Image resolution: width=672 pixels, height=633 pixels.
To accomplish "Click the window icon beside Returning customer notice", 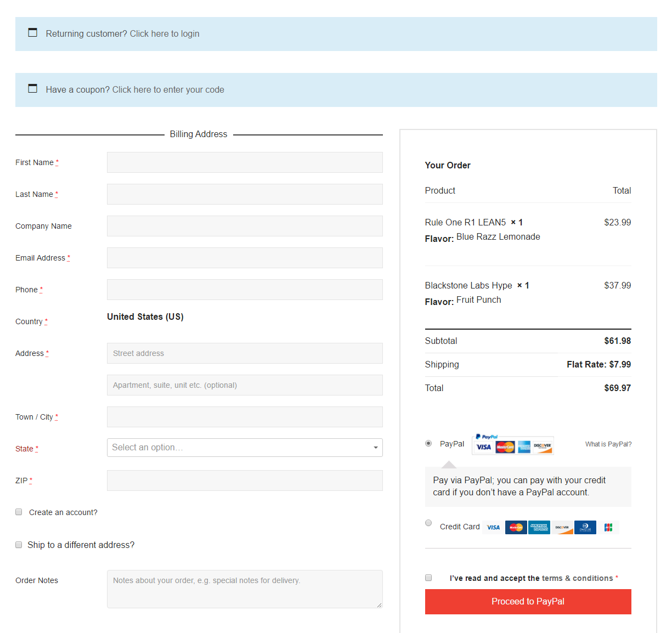I will (33, 33).
